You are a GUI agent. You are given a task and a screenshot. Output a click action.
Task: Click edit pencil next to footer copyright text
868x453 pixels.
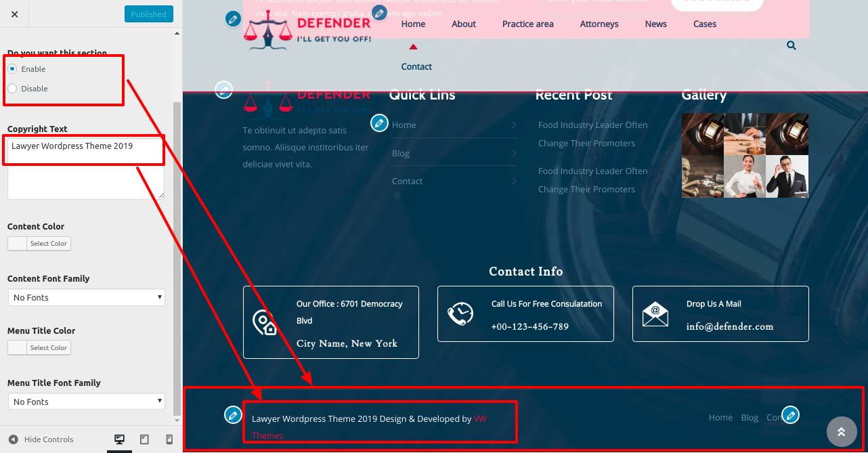(233, 415)
